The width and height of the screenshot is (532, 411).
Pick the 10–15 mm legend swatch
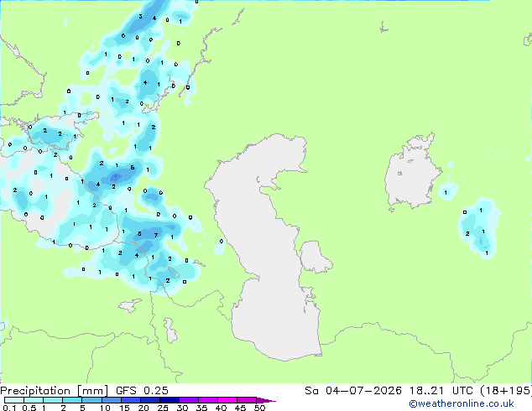112,400
